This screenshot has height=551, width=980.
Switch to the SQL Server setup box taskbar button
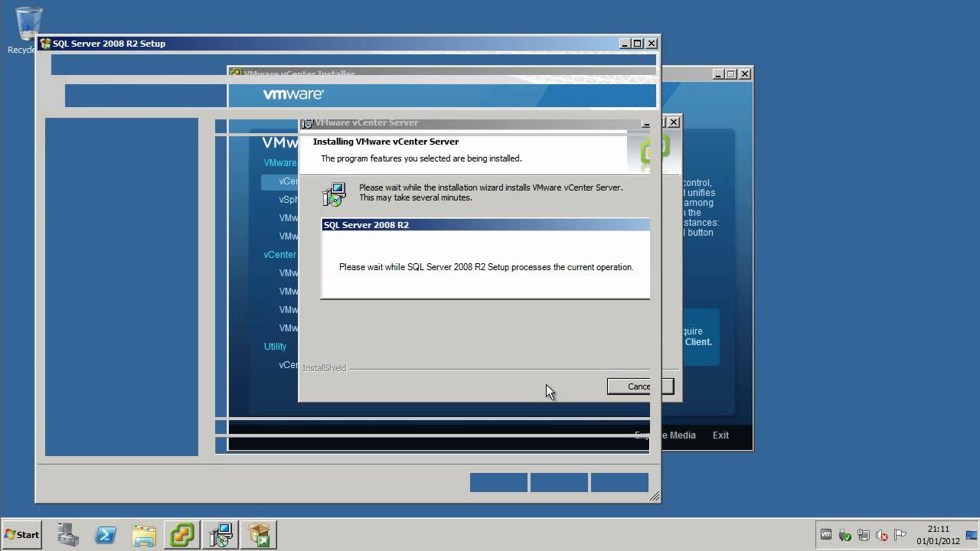[x=259, y=535]
